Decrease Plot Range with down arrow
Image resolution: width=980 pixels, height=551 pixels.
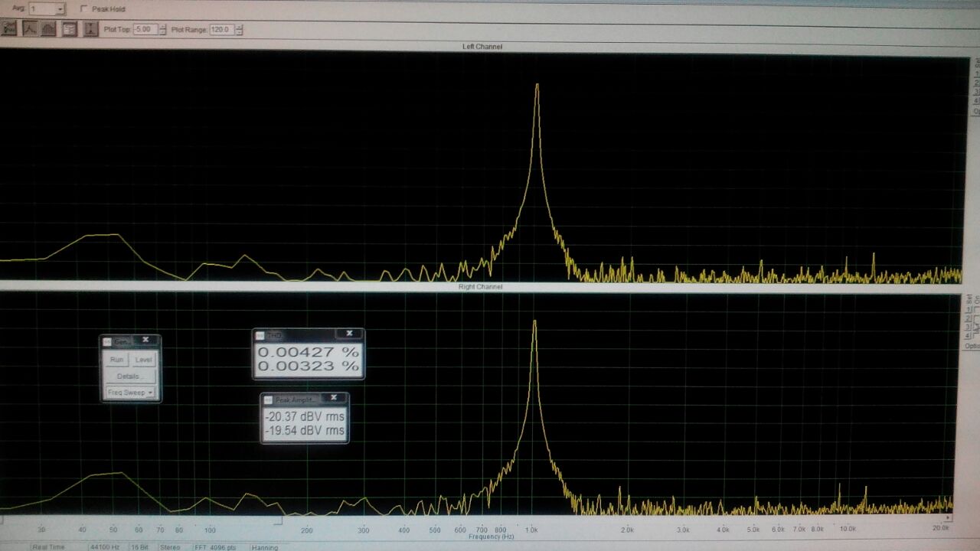[239, 32]
